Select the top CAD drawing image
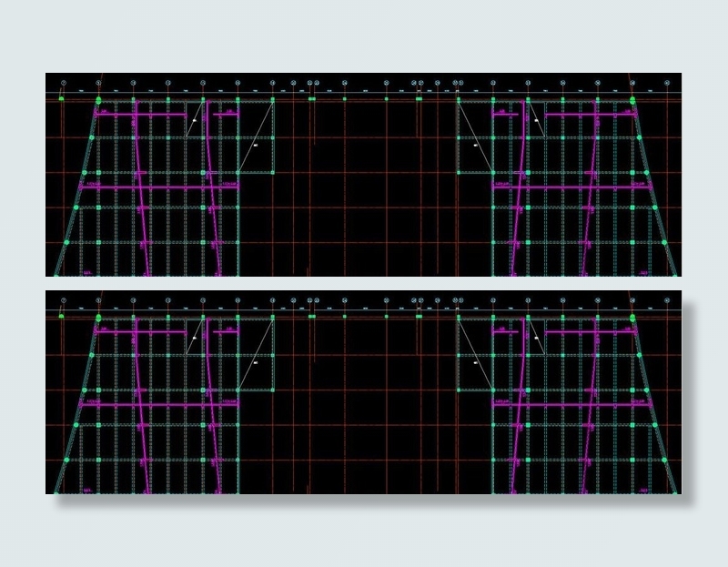The height and width of the screenshot is (567, 728). point(363,175)
